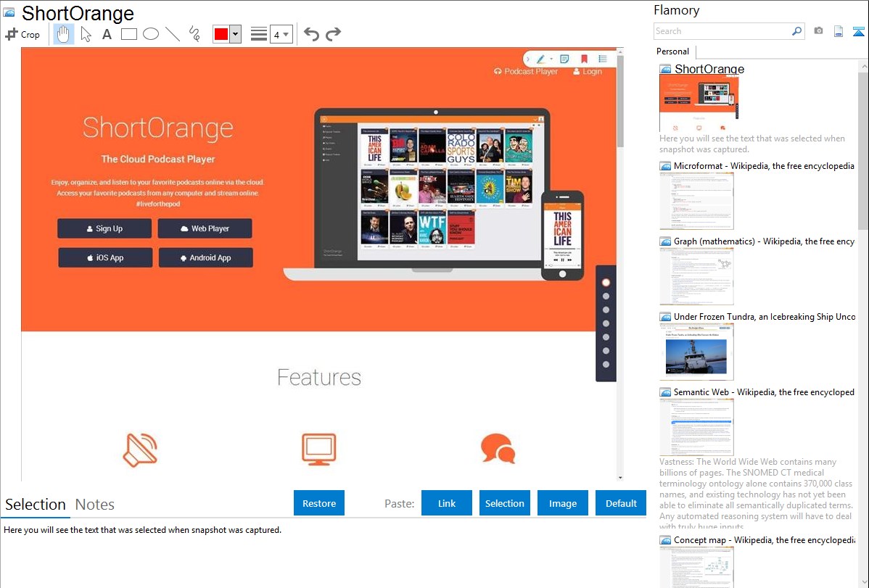Open the Microformat Wikipedia snapshot thumbnail

(696, 201)
